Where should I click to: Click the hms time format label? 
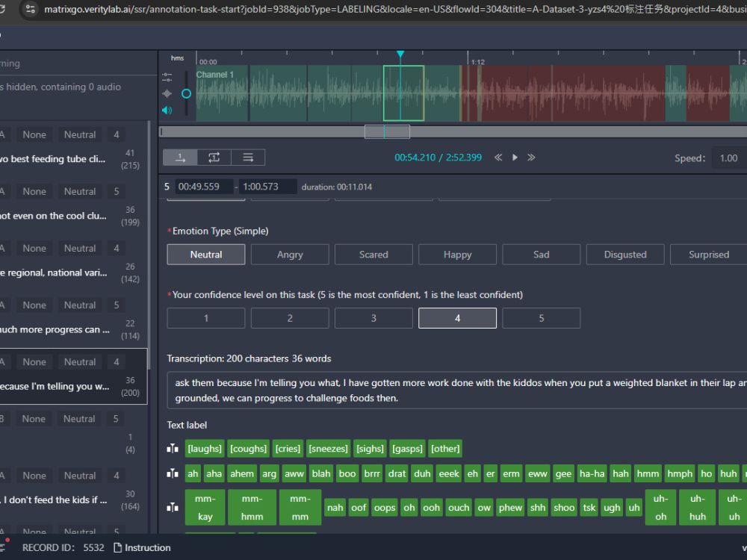point(177,58)
